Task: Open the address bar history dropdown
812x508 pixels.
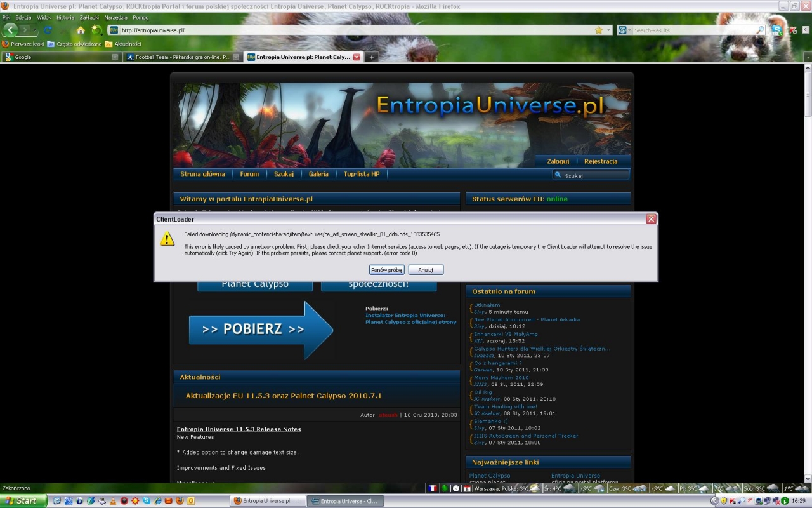Action: click(609, 30)
